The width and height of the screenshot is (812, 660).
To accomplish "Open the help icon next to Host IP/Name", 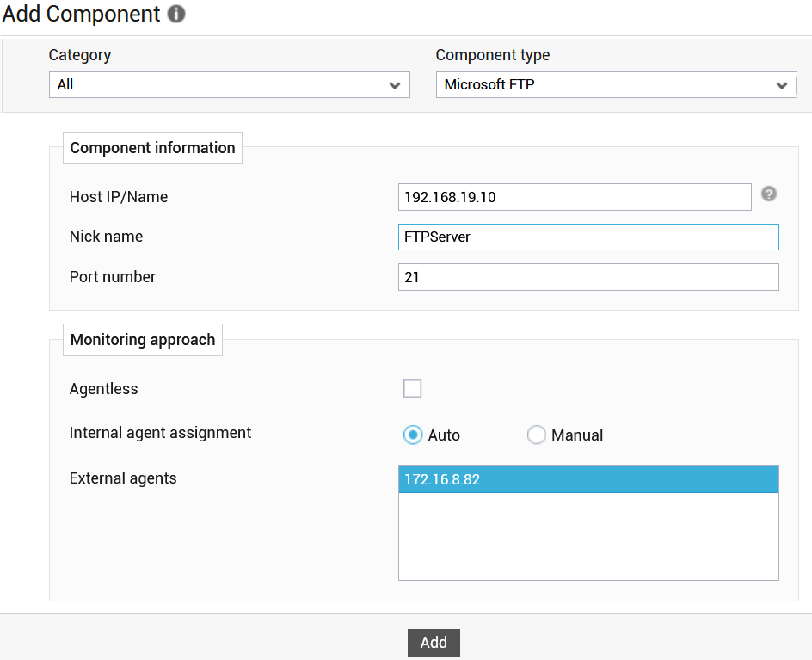I will pos(768,194).
